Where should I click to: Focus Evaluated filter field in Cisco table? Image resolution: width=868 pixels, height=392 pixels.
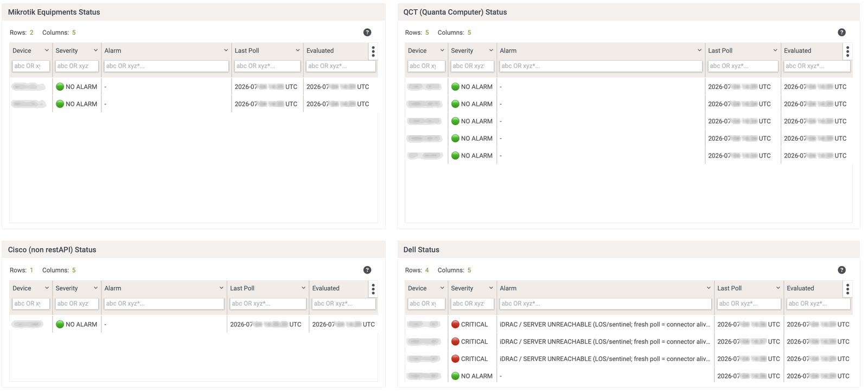tap(344, 304)
